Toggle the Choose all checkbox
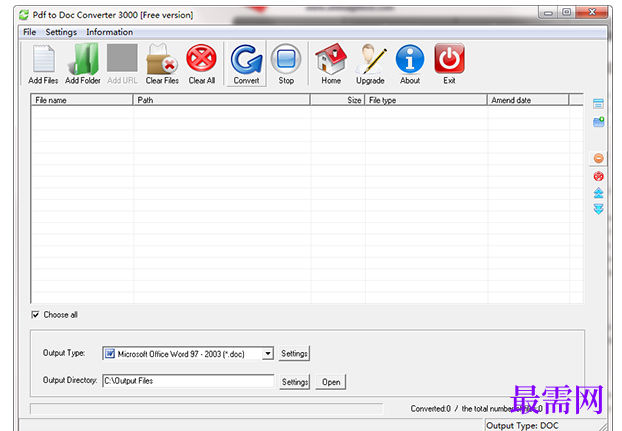 tap(35, 314)
